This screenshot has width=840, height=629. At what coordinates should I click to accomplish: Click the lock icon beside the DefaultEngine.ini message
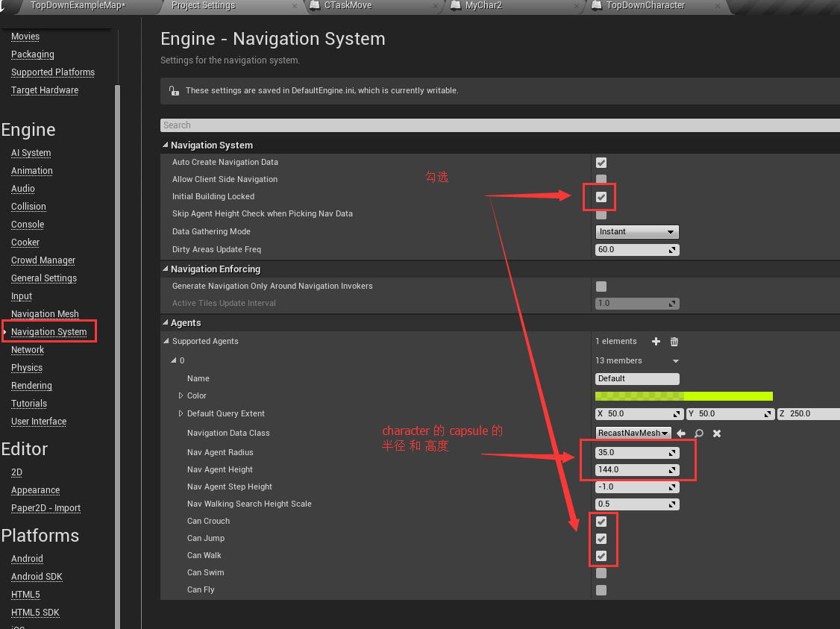point(174,90)
